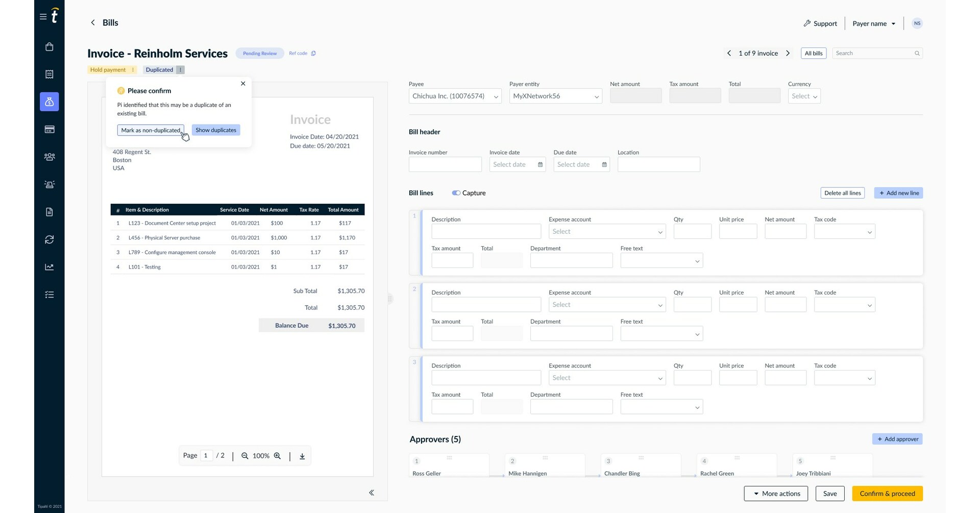Select the Payees users icon in sidebar
The image size is (980, 513).
click(x=49, y=157)
